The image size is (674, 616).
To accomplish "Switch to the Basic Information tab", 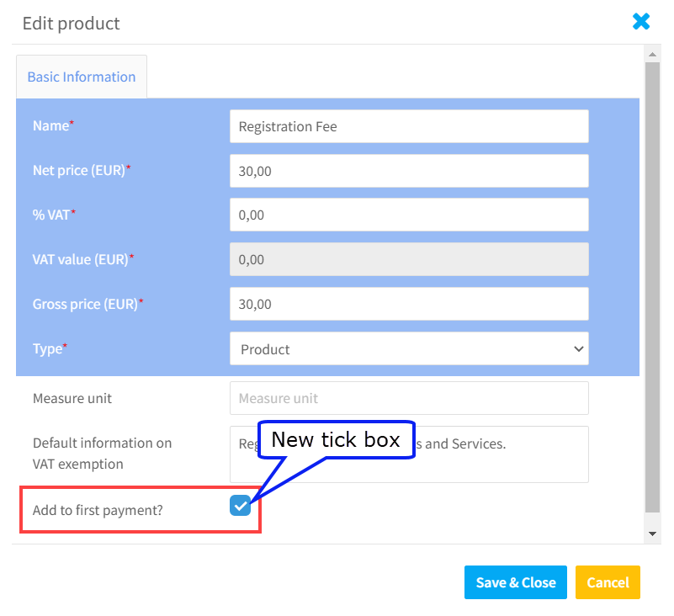I will (x=82, y=77).
